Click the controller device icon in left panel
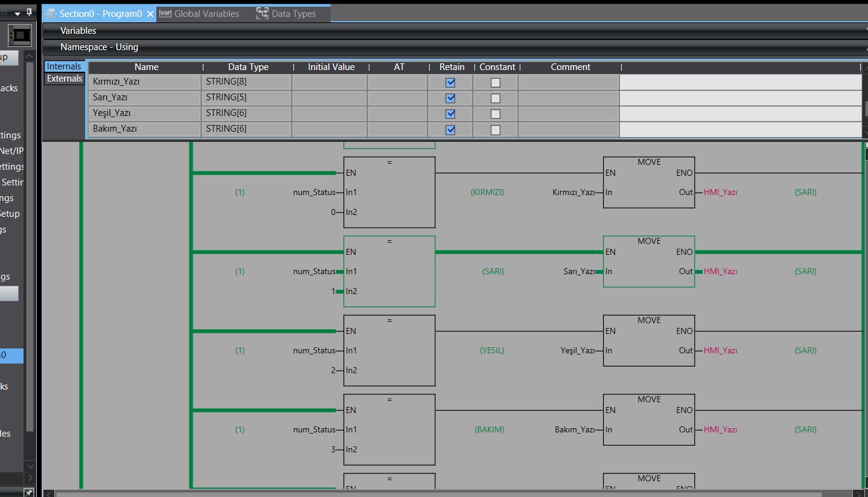Screen dimensions: 868x497 click(20, 36)
